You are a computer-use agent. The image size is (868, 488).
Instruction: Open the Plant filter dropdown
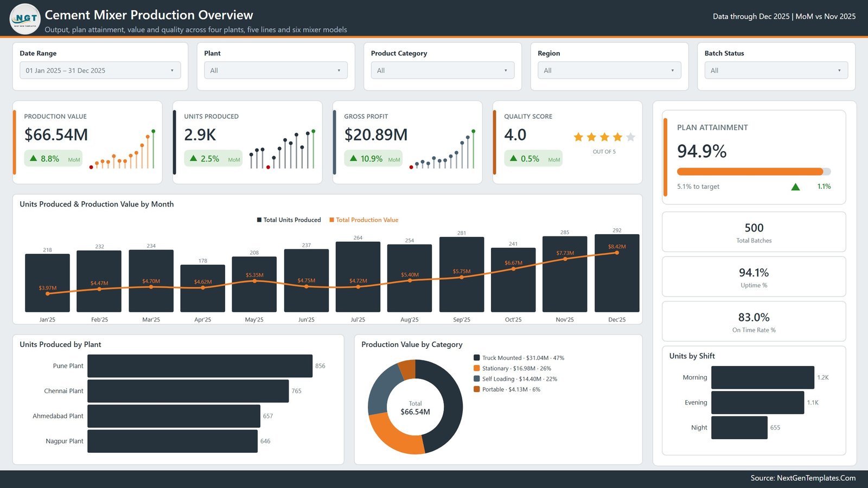pos(276,70)
